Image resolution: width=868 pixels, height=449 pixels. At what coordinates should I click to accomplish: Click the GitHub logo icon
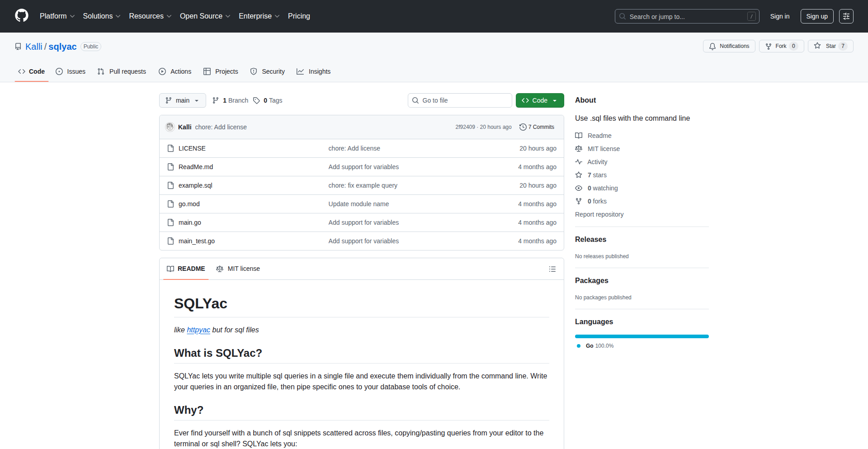click(22, 16)
